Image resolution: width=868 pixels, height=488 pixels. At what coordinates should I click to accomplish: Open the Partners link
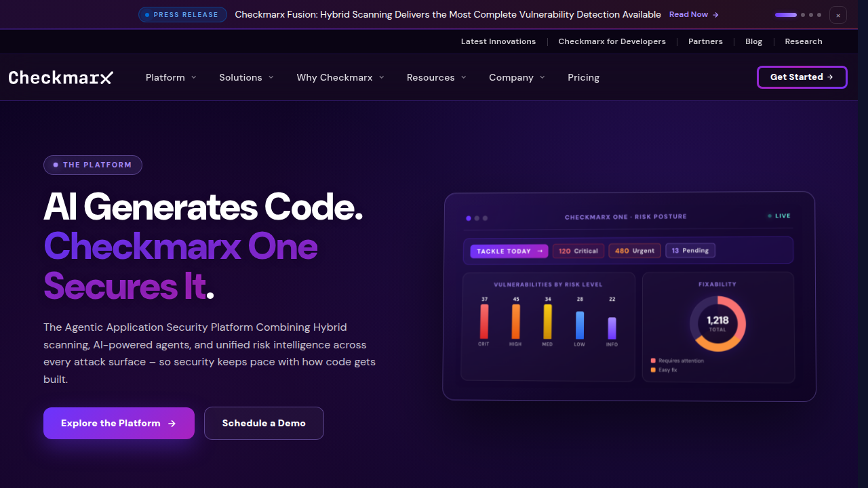click(x=705, y=41)
